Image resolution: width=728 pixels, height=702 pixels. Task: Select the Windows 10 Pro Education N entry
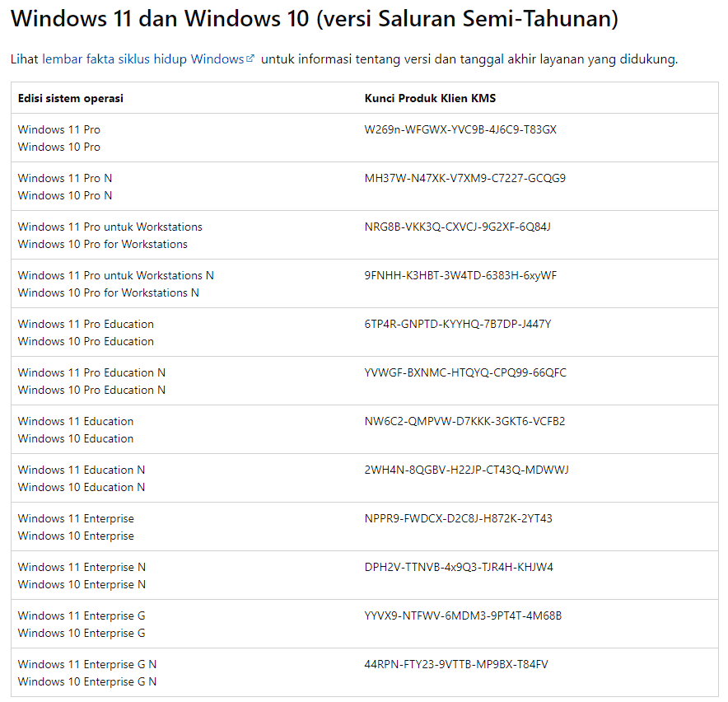coord(91,390)
